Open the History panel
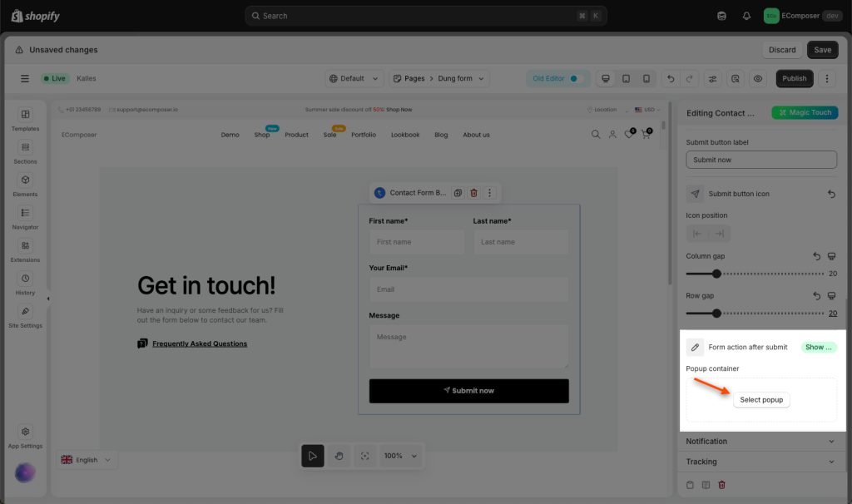This screenshot has height=504, width=852. click(x=25, y=283)
